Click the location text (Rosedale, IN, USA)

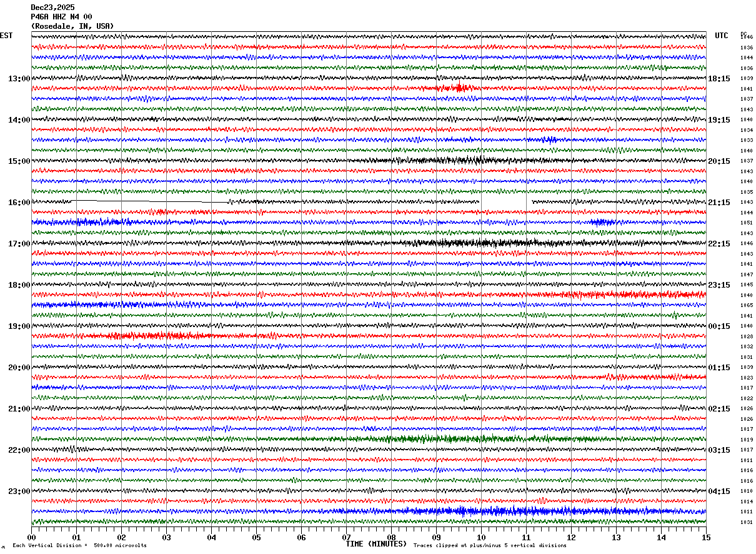[x=72, y=26]
